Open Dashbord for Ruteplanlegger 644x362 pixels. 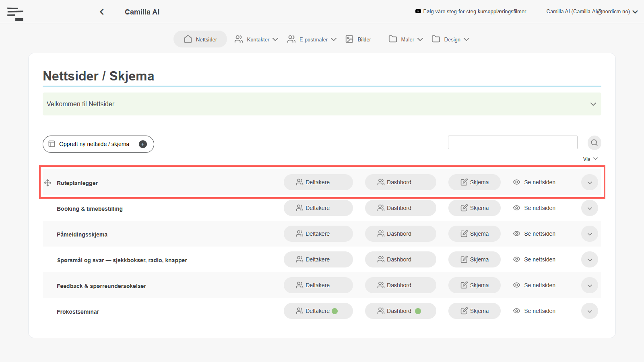coord(400,182)
